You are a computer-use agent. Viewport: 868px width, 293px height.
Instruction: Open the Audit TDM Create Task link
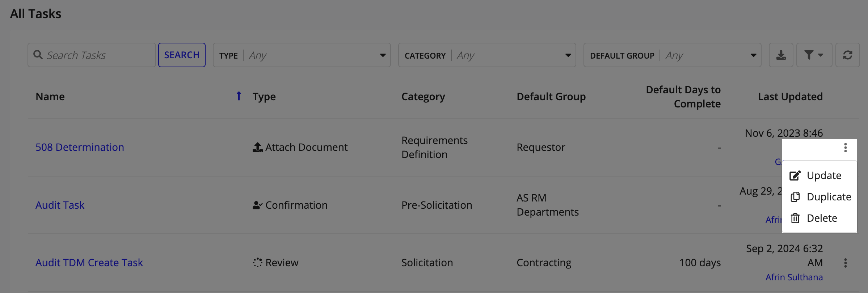89,263
